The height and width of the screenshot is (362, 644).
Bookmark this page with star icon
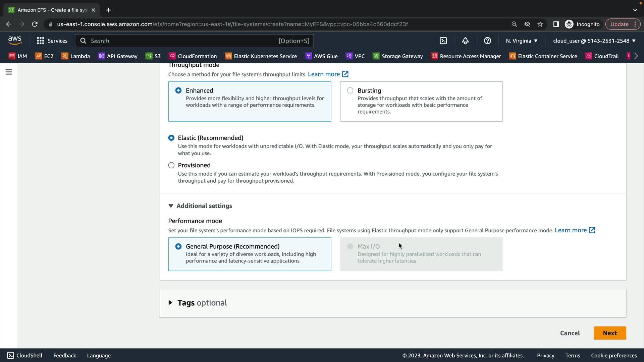tap(540, 24)
